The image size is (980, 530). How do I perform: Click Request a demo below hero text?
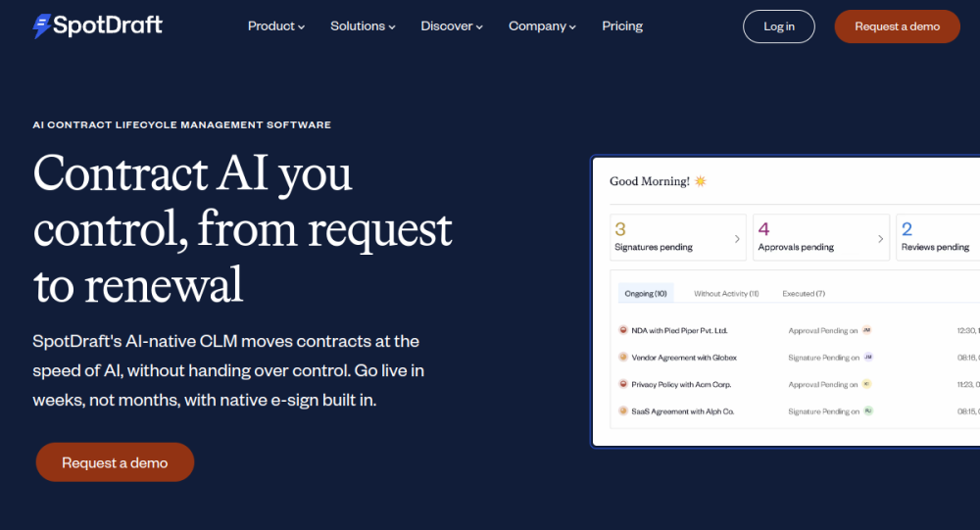[x=115, y=462]
